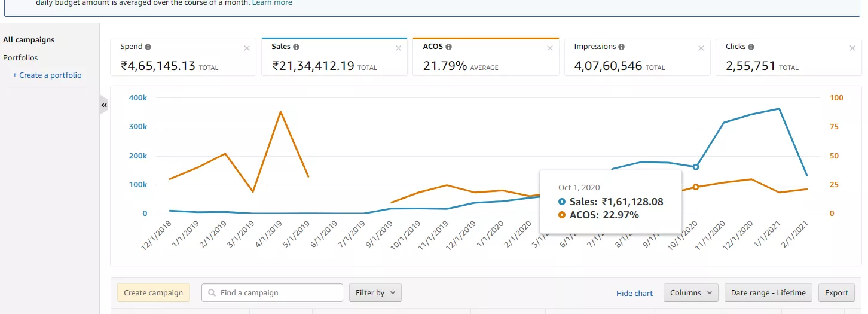The width and height of the screenshot is (868, 314).
Task: Open the Date range - Lifetime selector
Action: 768,293
